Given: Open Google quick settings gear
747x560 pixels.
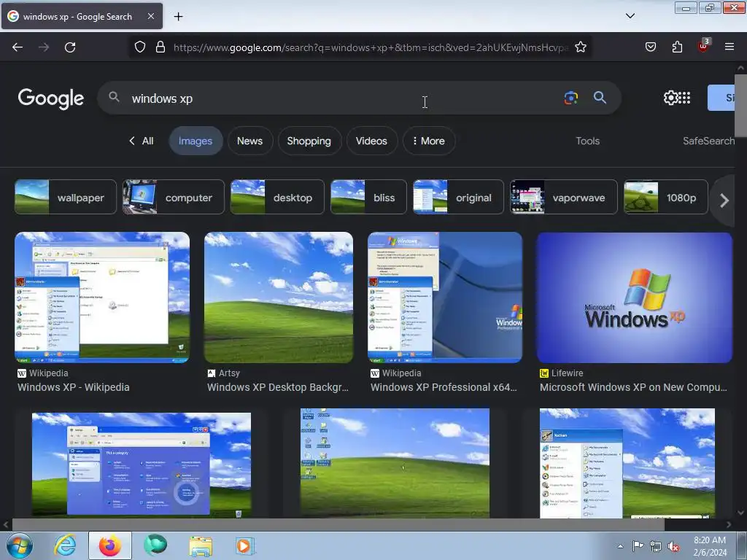Looking at the screenshot, I should (x=670, y=98).
